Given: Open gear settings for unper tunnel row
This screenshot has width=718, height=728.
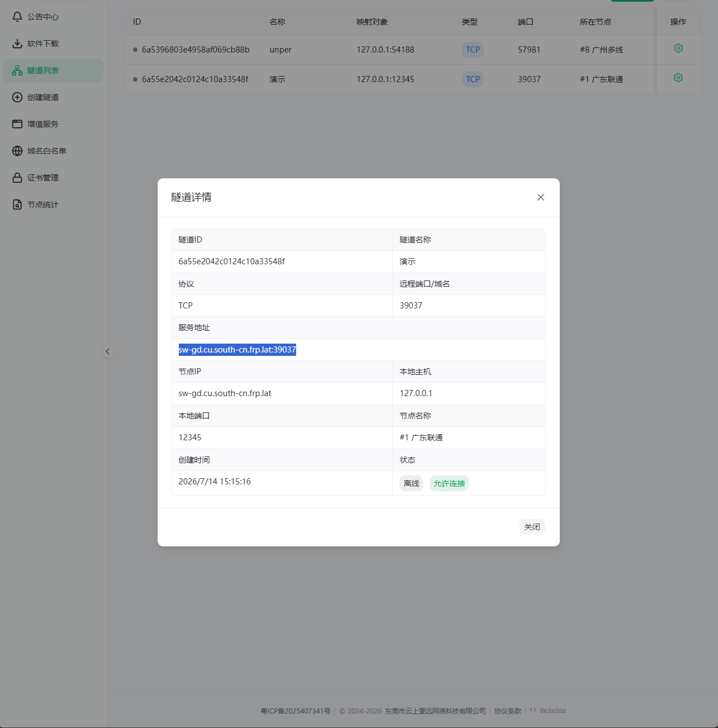Looking at the screenshot, I should [678, 48].
